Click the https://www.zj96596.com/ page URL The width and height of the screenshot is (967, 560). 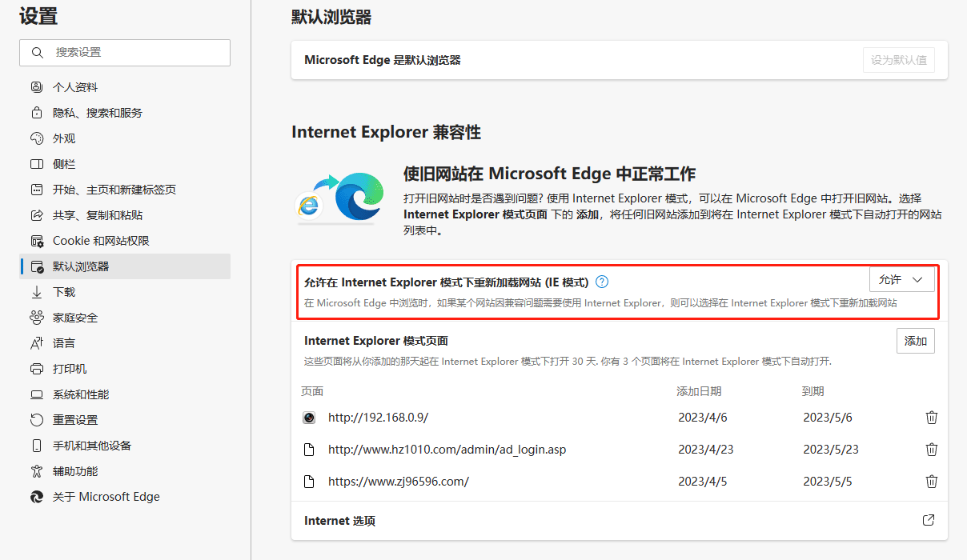[399, 482]
